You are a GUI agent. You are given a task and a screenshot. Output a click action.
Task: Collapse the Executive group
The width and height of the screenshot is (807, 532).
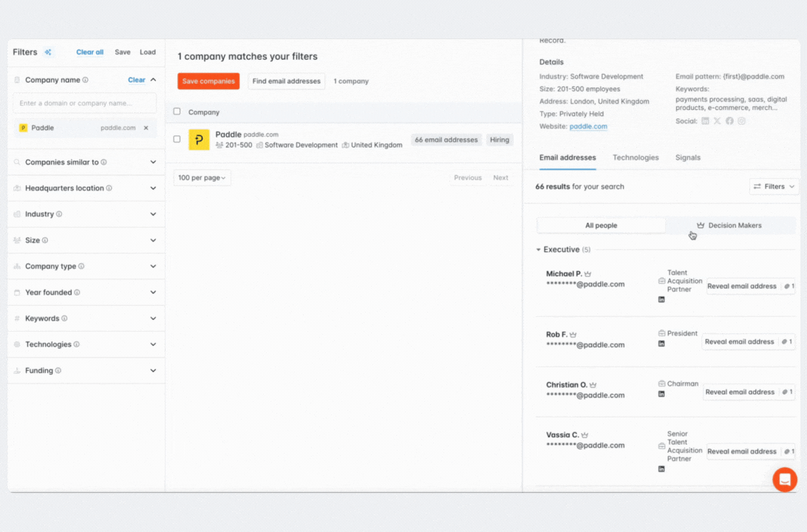[x=538, y=250]
